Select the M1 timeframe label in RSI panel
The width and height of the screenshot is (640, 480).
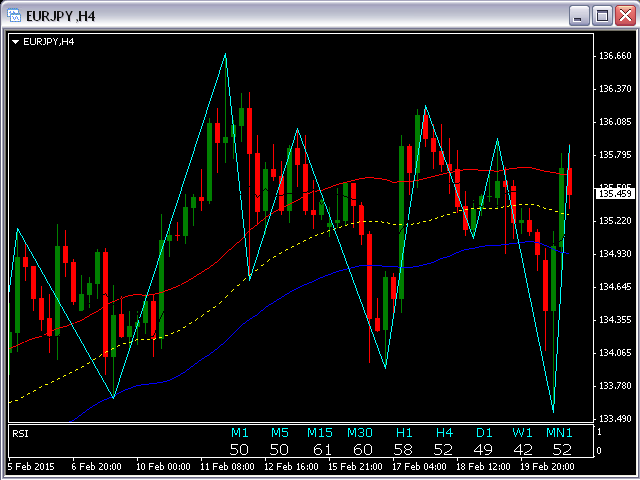click(239, 432)
